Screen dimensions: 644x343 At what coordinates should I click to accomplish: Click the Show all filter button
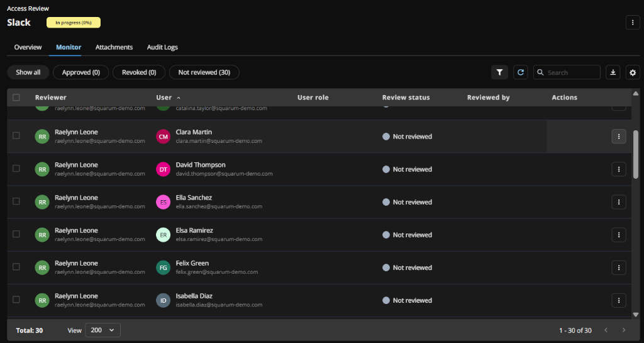[x=28, y=72]
